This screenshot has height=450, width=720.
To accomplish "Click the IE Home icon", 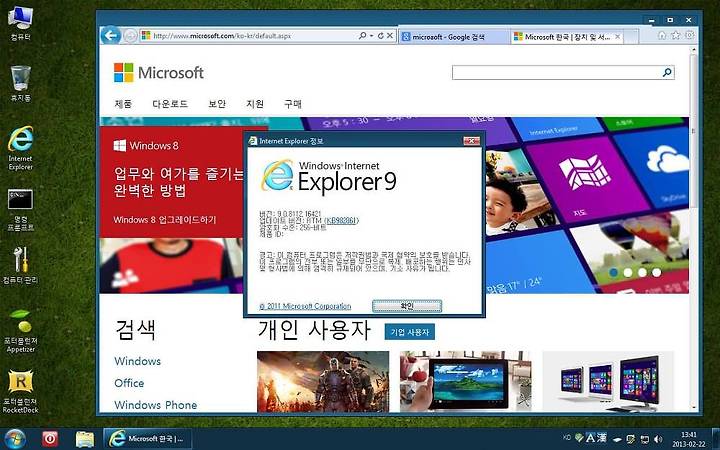I will (662, 35).
